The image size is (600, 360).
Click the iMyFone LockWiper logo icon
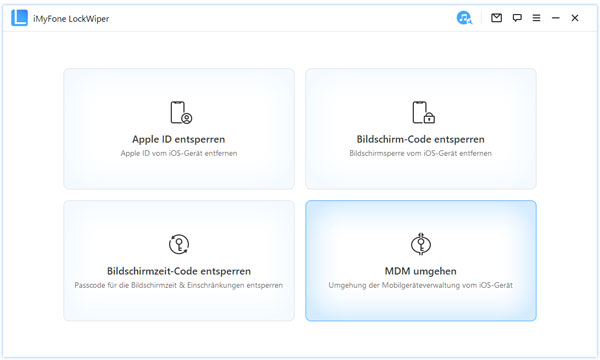pyautogui.click(x=20, y=18)
